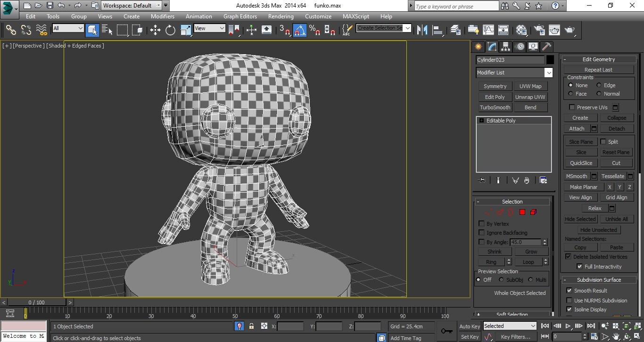
Task: Select the Edge constraint radio button
Action: [x=598, y=85]
